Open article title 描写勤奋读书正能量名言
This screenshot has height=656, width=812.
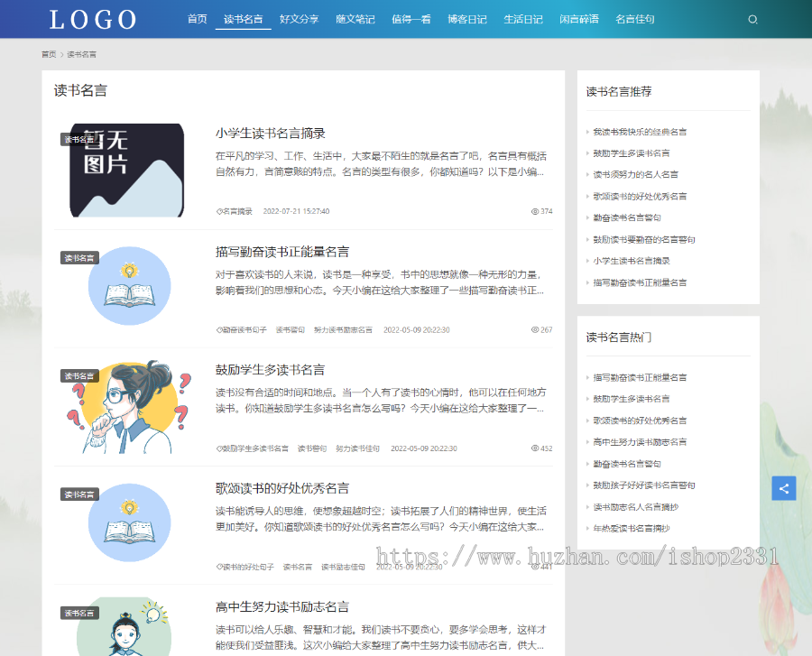pos(282,252)
